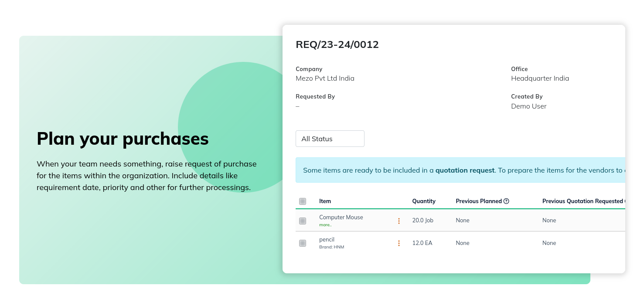Tick the select-all checkbox in table header
The height and width of the screenshot is (306, 644).
coord(303,201)
